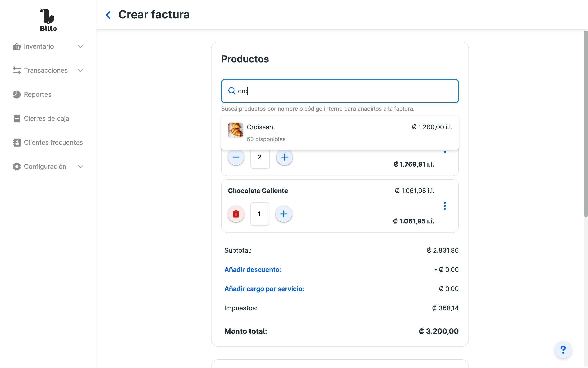
Task: Click the Chocolate Caliente quantity field
Action: [259, 214]
